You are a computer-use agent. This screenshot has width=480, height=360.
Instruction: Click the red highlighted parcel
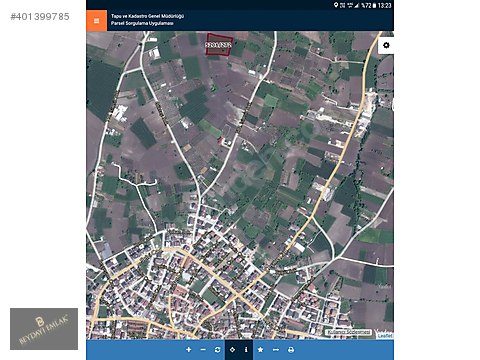click(219, 44)
